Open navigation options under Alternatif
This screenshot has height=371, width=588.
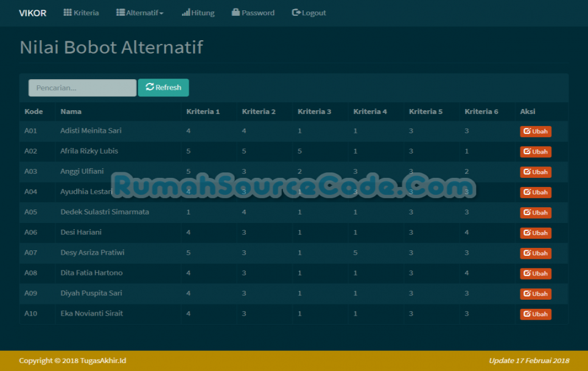140,12
